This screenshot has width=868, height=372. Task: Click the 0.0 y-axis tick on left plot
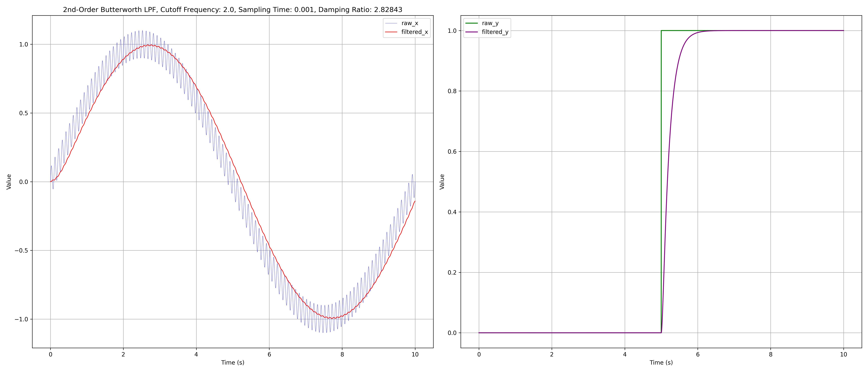[x=24, y=182]
